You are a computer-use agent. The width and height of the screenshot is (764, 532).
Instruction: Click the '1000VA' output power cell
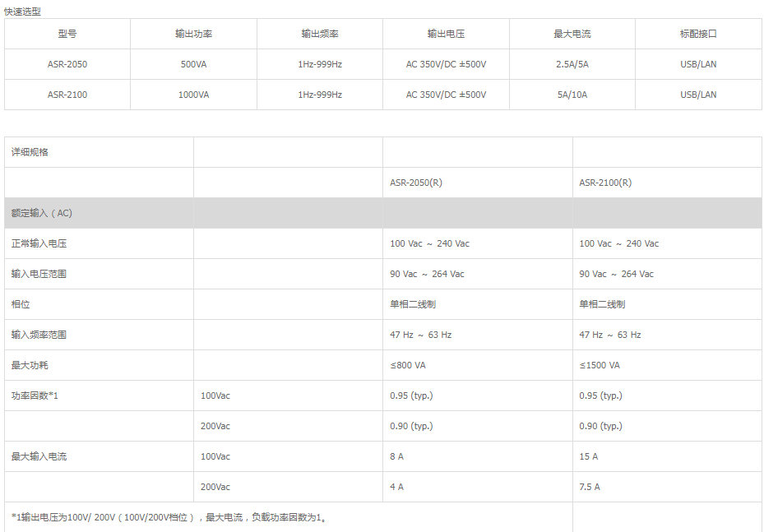(193, 95)
